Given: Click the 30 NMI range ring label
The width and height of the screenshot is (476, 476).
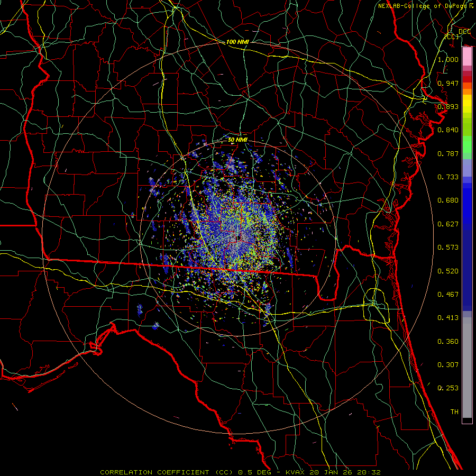Looking at the screenshot, I should pyautogui.click(x=237, y=140).
